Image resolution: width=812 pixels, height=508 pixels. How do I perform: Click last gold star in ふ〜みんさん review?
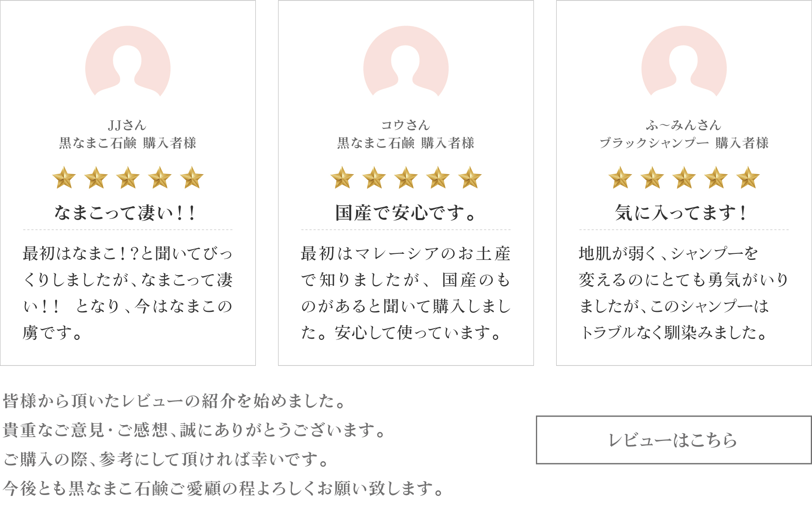pos(748,177)
